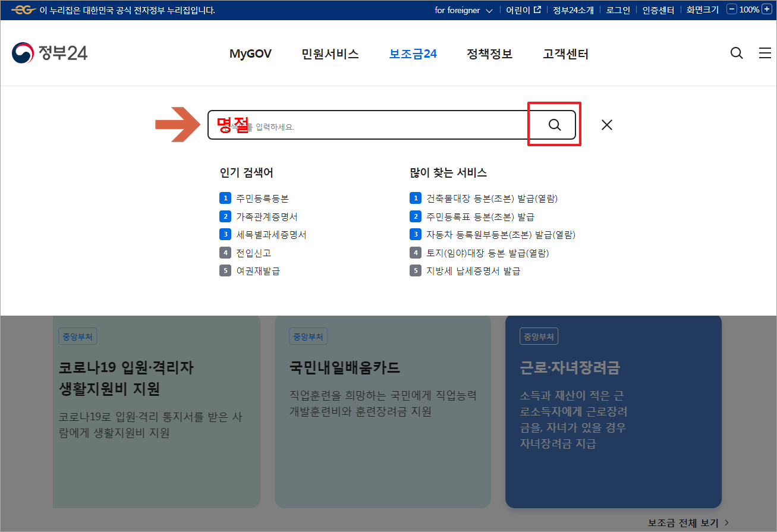This screenshot has height=532, width=777.
Task: Open the 고객센터 menu
Action: coord(565,53)
